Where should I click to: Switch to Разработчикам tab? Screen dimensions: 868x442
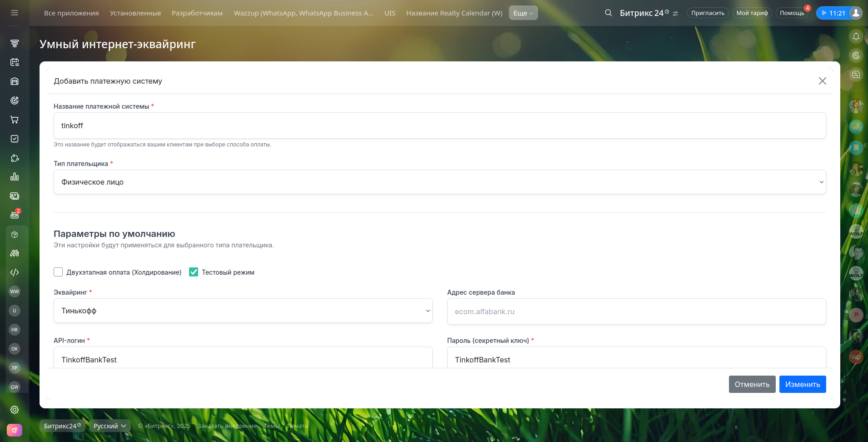tap(197, 13)
